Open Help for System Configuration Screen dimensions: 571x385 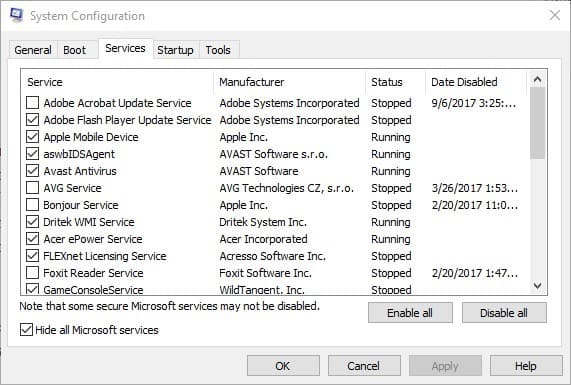pyautogui.click(x=526, y=366)
